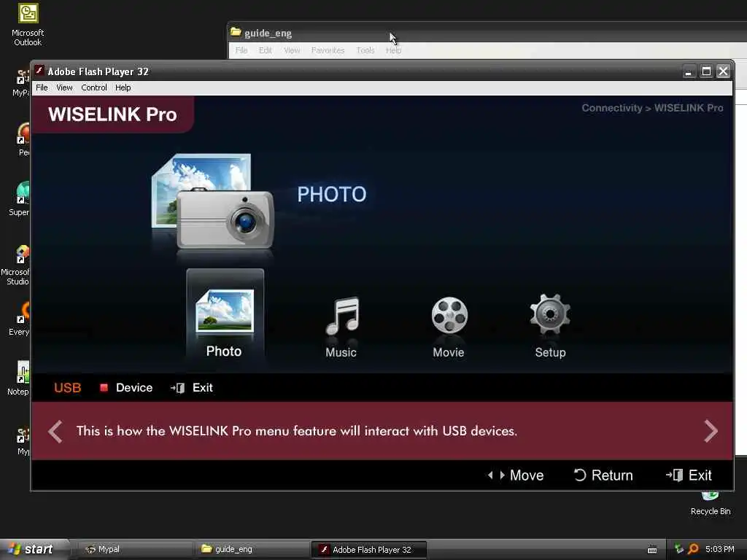Click the system tray magnifier icon

693,549
